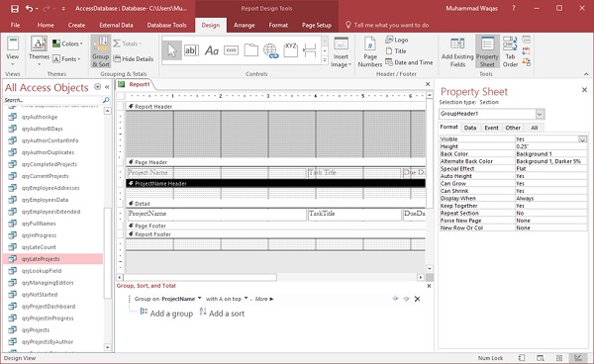
Task: Expand More options for the group
Action: point(264,299)
